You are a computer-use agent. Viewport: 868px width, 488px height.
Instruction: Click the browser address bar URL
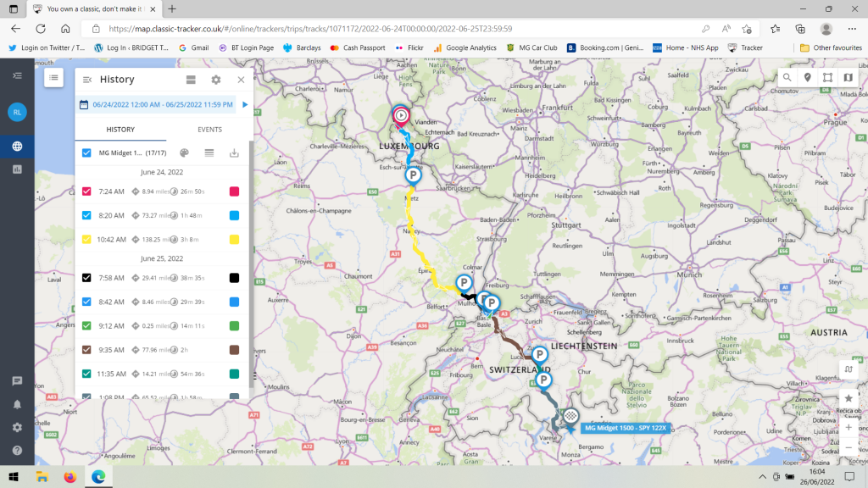coord(310,29)
